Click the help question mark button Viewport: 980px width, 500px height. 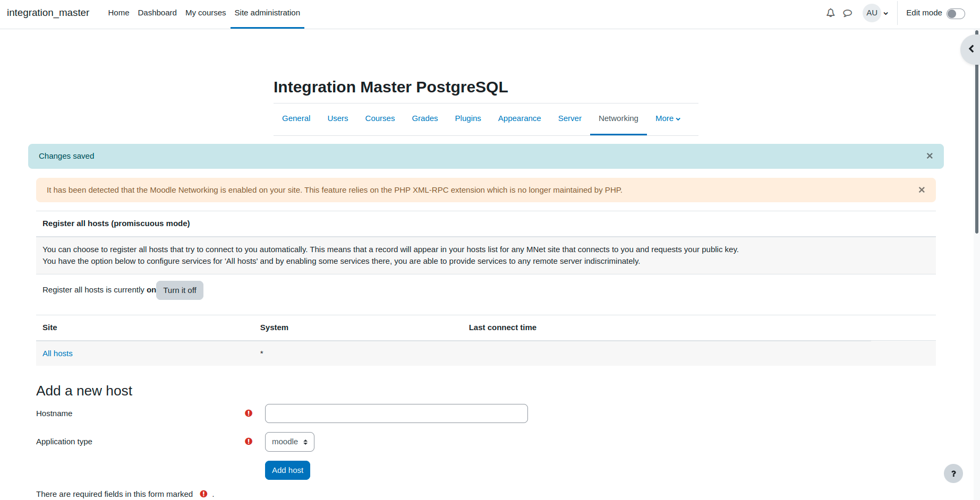953,473
